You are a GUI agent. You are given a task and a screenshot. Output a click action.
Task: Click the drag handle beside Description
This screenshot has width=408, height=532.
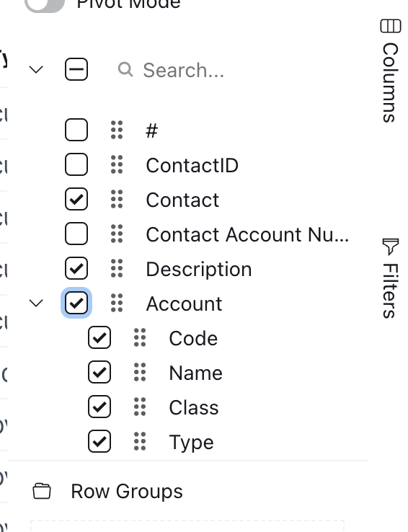[x=117, y=268]
